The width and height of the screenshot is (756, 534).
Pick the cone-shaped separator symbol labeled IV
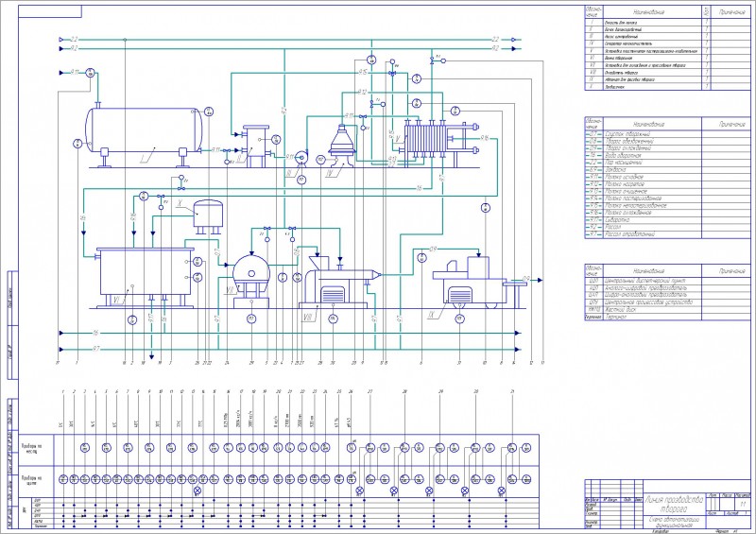tap(342, 145)
